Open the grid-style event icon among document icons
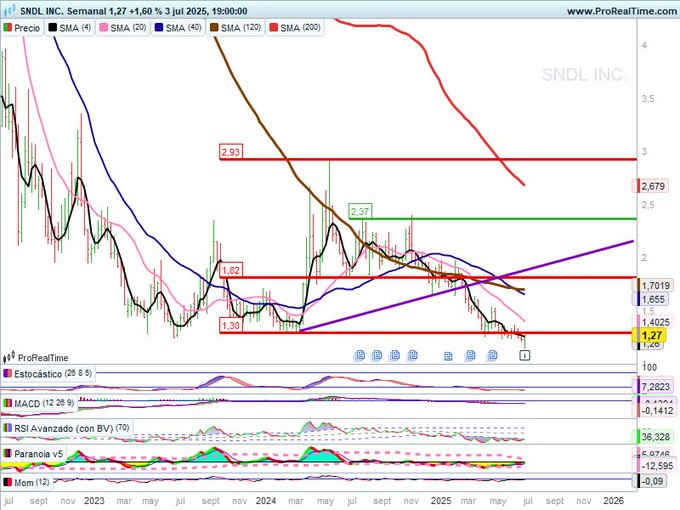The width and height of the screenshot is (680, 510). (x=448, y=356)
